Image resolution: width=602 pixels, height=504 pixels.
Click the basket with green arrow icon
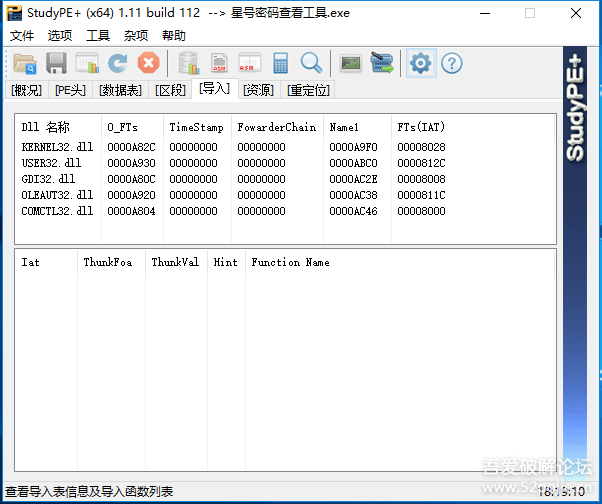click(x=382, y=63)
